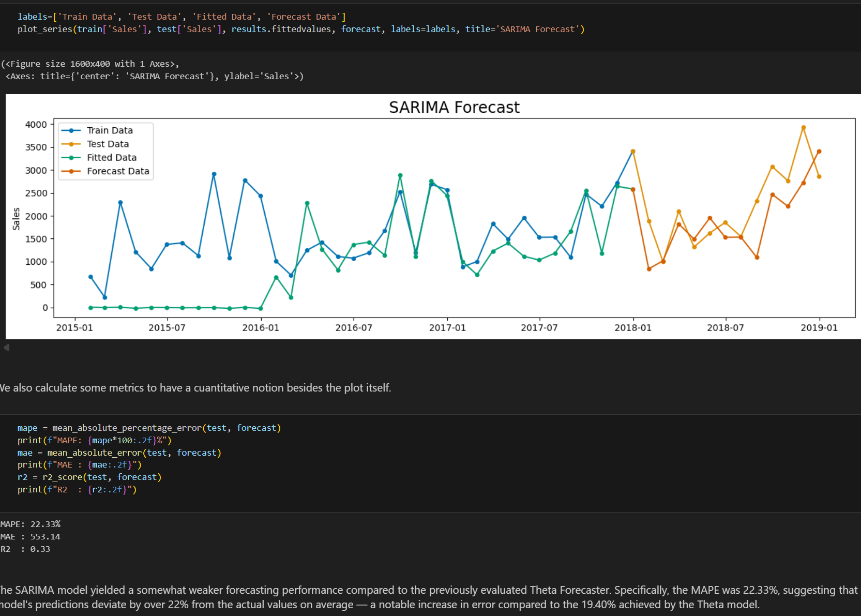Click the Sales y-axis label

coord(16,219)
